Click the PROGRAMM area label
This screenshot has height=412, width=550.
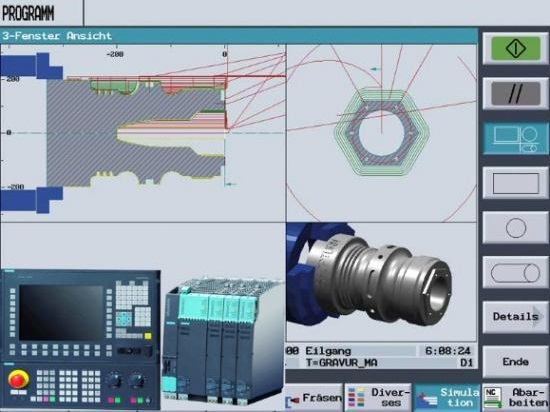coord(28,13)
